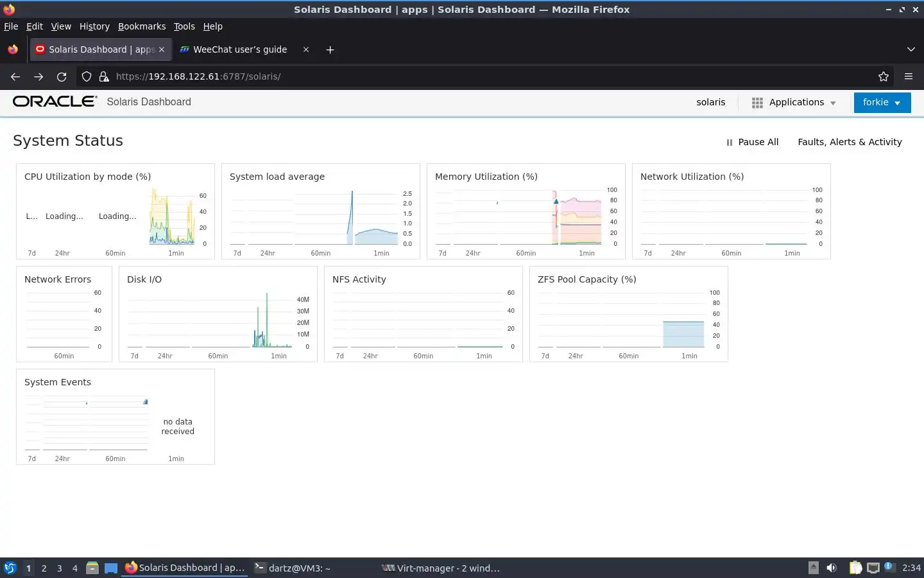This screenshot has width=924, height=578.
Task: Click Pause All button
Action: point(752,142)
